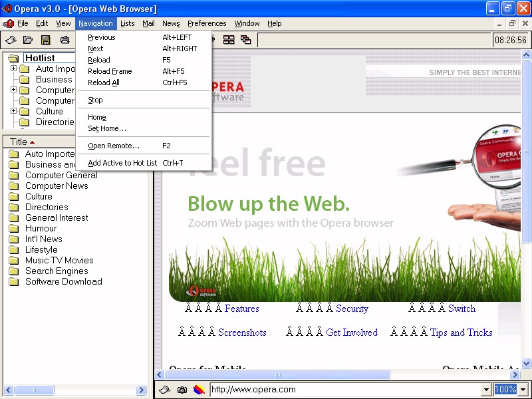Choose Open Remote... from the Navigation menu
532x399 pixels.
(144, 146)
